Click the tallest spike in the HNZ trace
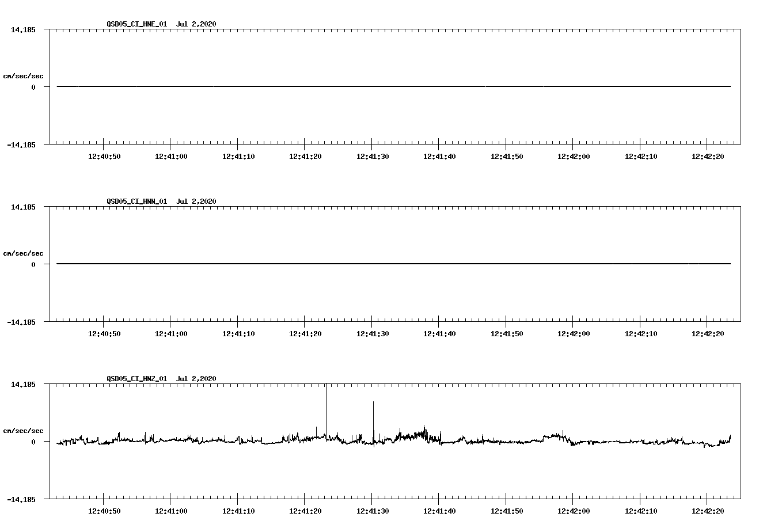 point(326,412)
